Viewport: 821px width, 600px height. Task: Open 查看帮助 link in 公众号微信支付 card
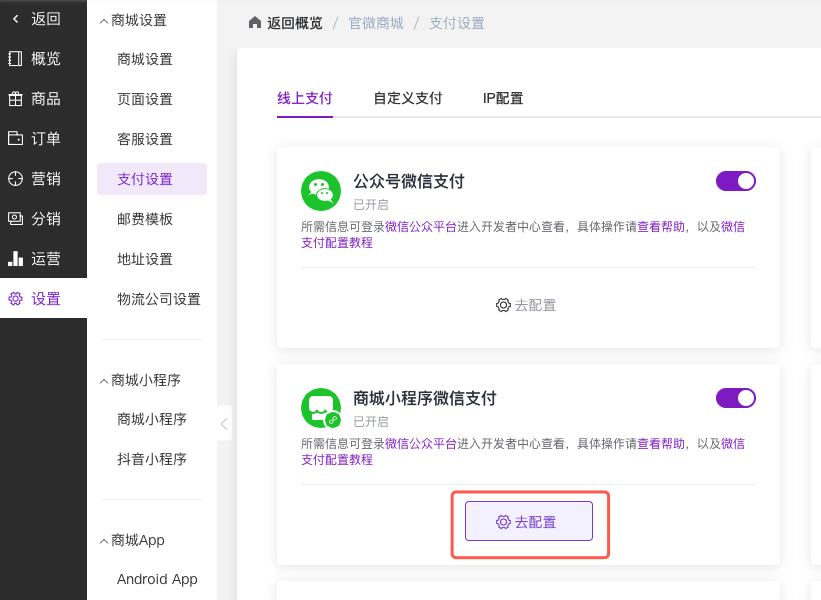[661, 227]
